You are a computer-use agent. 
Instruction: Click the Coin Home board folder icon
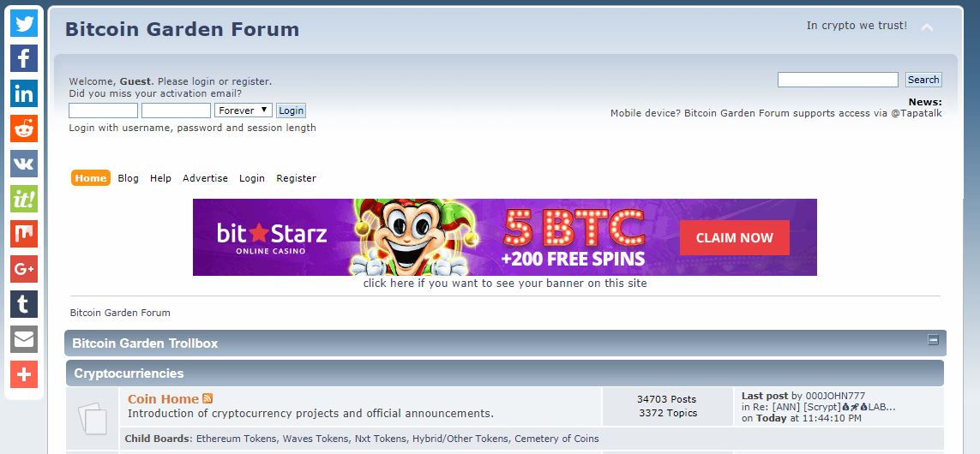[x=92, y=418]
